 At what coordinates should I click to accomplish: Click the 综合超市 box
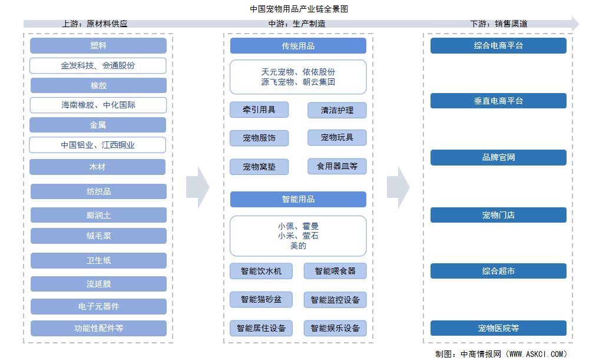[x=498, y=271]
